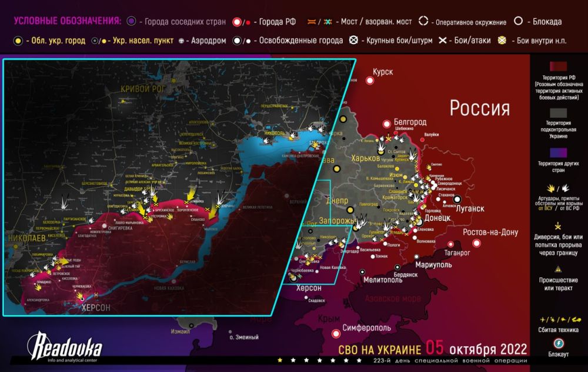Select the battles inside settlement icon
Image resolution: width=588 pixels, height=372 pixels.
pos(502,41)
